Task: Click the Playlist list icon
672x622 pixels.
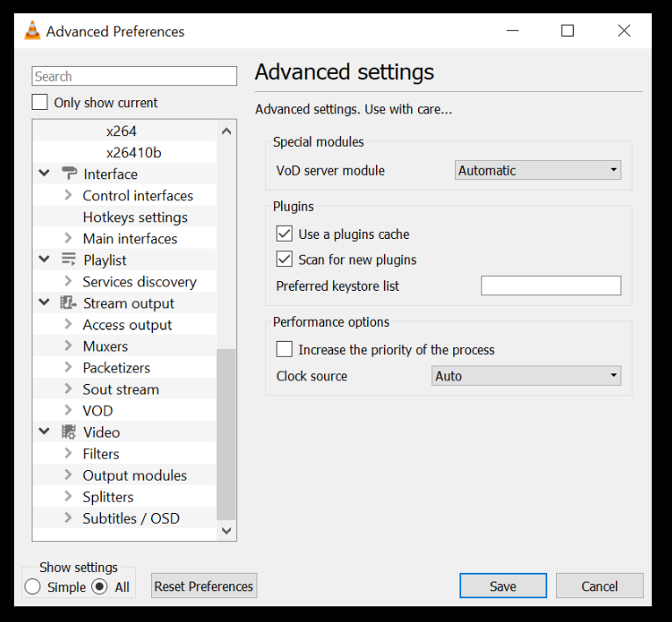Action: [x=69, y=260]
